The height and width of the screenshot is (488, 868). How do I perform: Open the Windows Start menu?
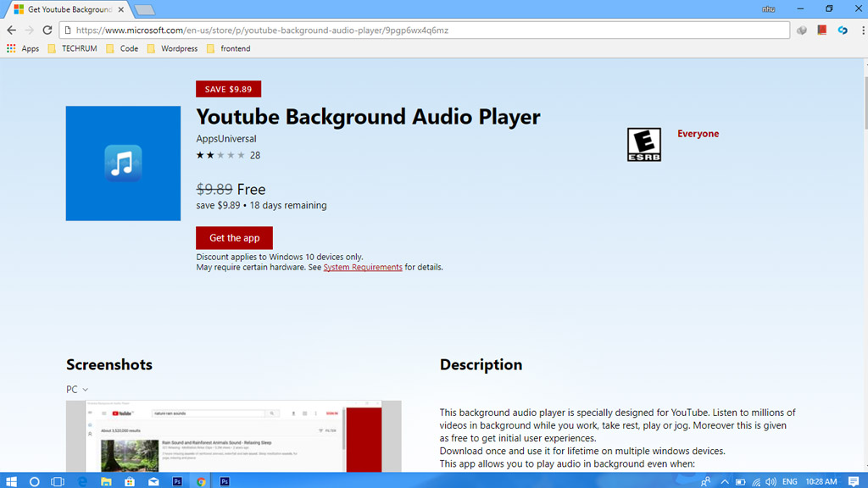(x=11, y=481)
